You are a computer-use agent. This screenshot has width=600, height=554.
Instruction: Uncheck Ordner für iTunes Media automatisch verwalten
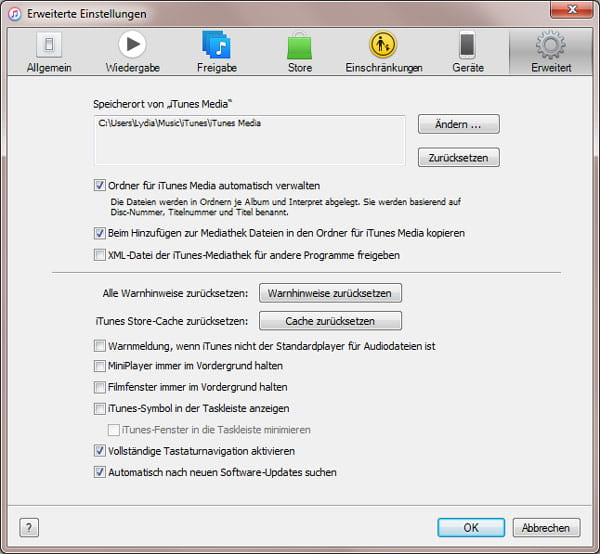click(x=100, y=186)
